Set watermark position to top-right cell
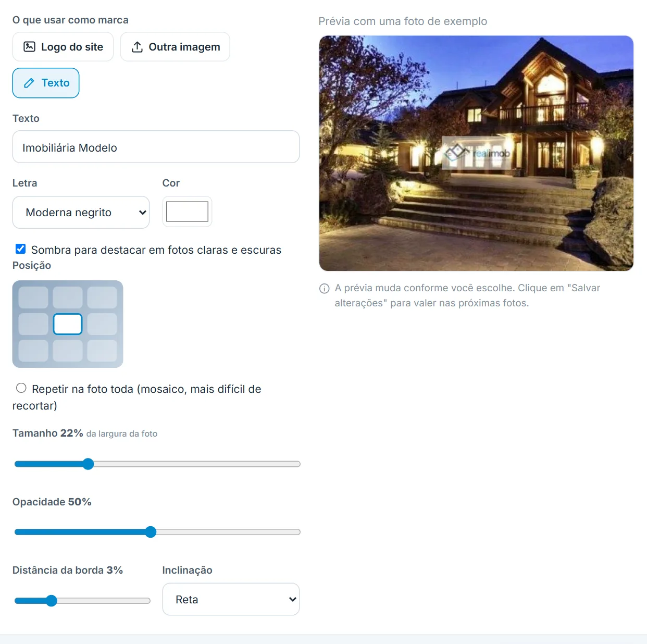Viewport: 647px width, 644px height. click(x=102, y=297)
